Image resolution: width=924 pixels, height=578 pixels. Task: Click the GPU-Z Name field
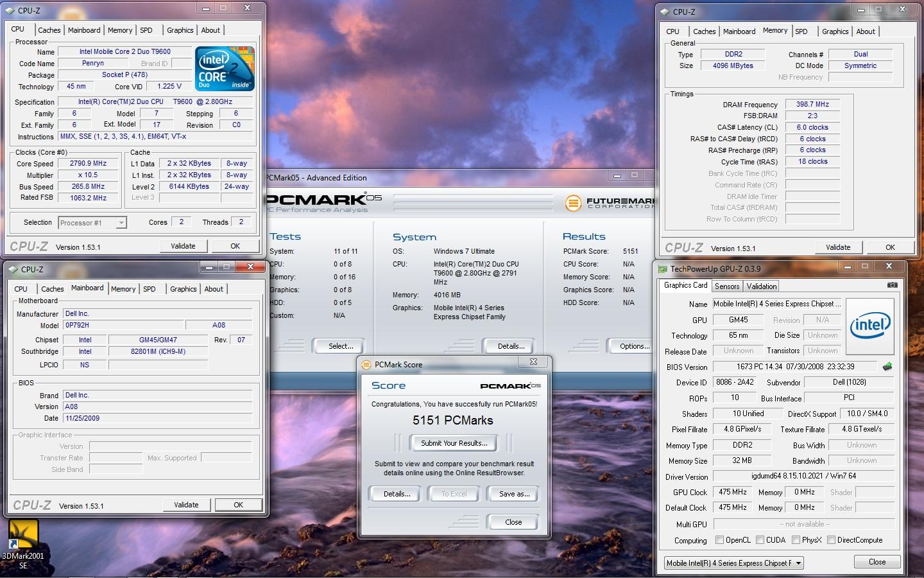(776, 304)
